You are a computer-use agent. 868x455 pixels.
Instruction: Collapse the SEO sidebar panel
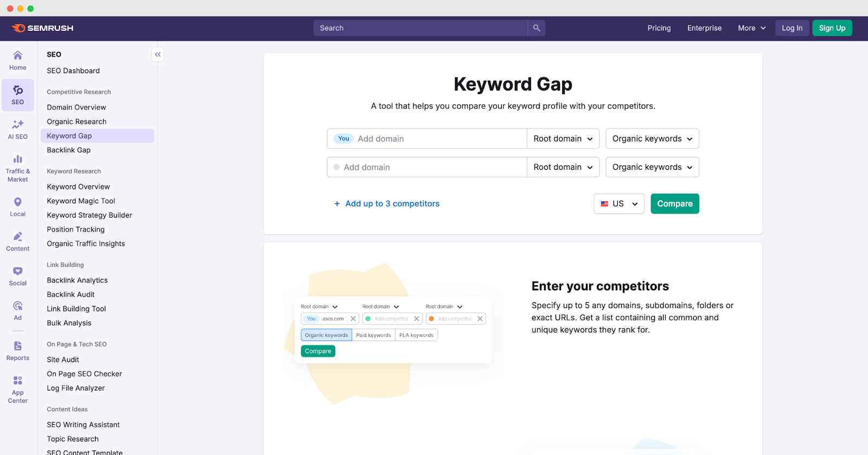click(x=157, y=54)
